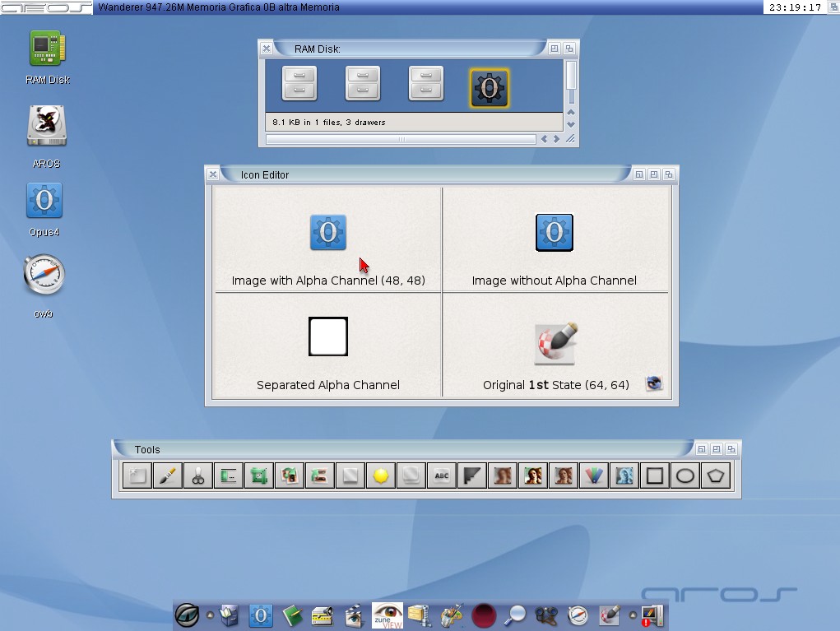Select the yellow circle tool
The width and height of the screenshot is (840, 631).
(381, 476)
